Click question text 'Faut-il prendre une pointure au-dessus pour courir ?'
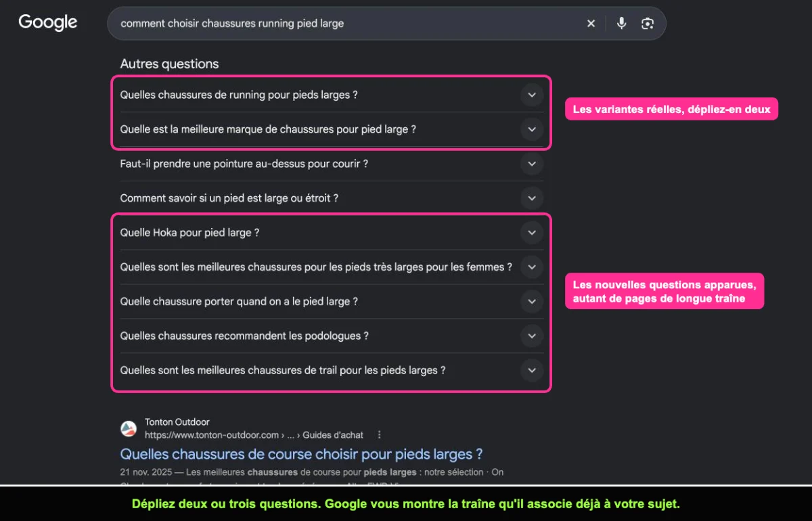 point(244,164)
